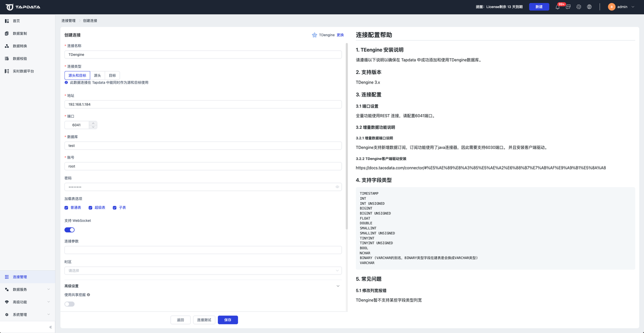This screenshot has width=644, height=333.
Task: Disable 支持 WebSocket toggle
Action: pos(69,230)
